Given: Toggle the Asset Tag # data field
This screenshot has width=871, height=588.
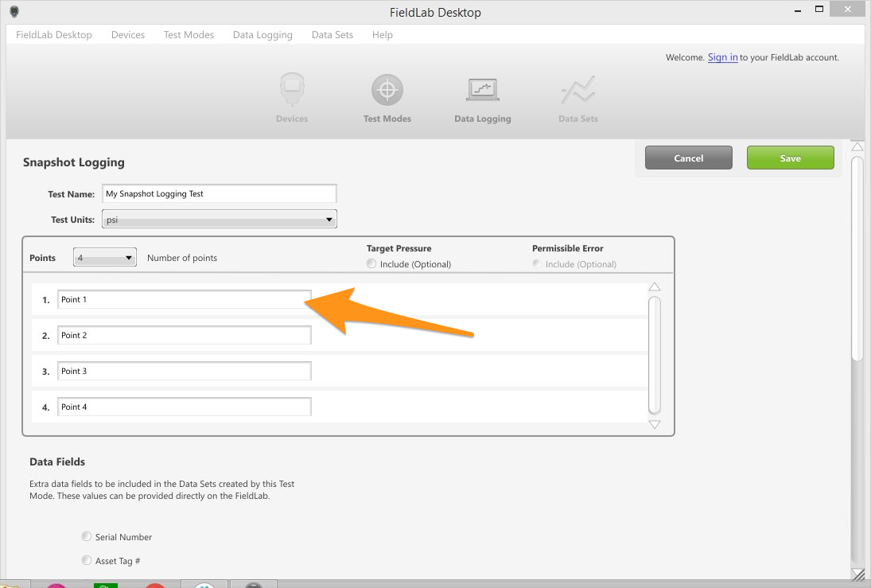Looking at the screenshot, I should (x=86, y=560).
